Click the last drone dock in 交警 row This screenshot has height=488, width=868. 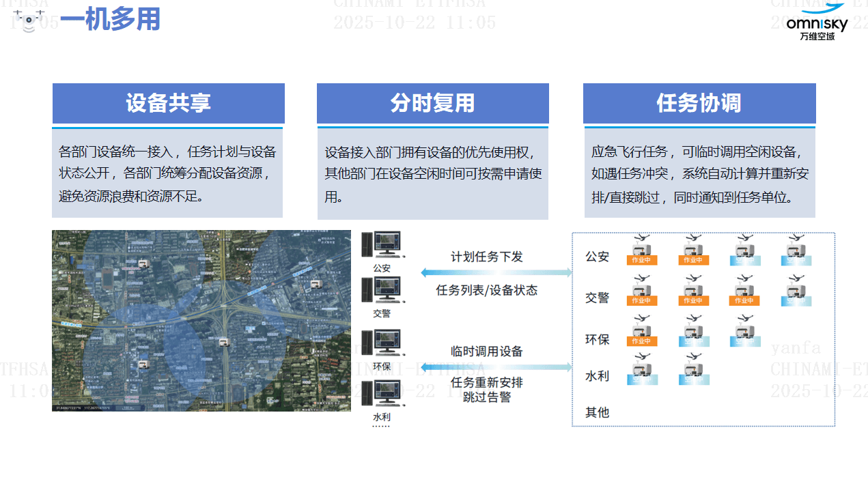click(x=796, y=291)
